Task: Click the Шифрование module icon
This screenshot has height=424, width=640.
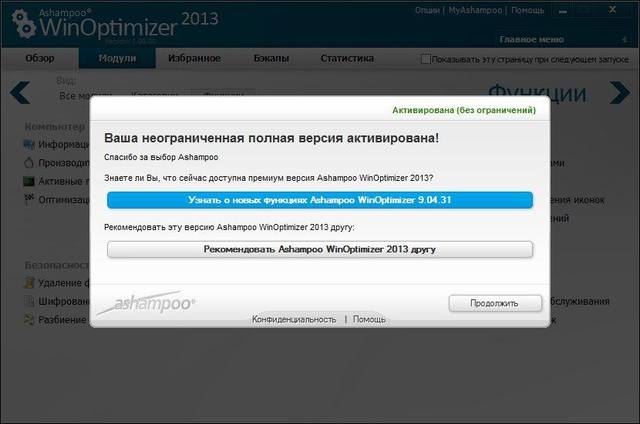Action: coord(29,301)
